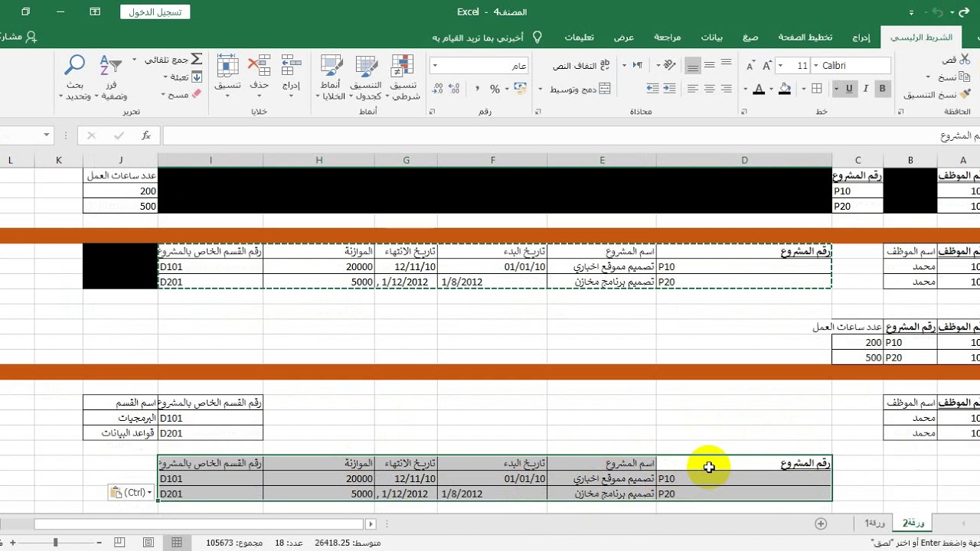The width and height of the screenshot is (980, 551).
Task: Click the AutoSum sigma icon
Action: click(x=196, y=60)
